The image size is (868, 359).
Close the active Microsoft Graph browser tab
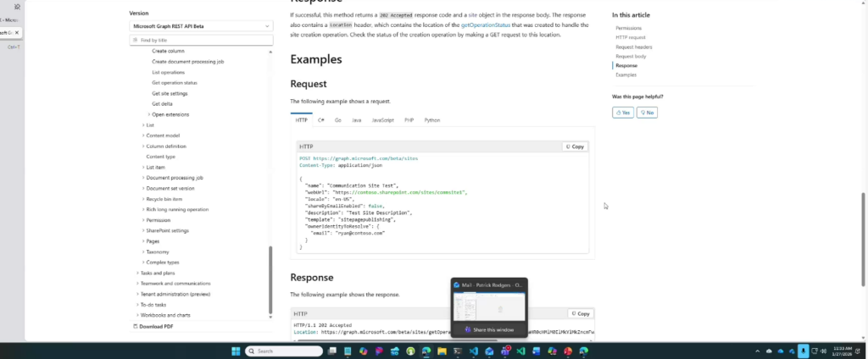point(17,33)
